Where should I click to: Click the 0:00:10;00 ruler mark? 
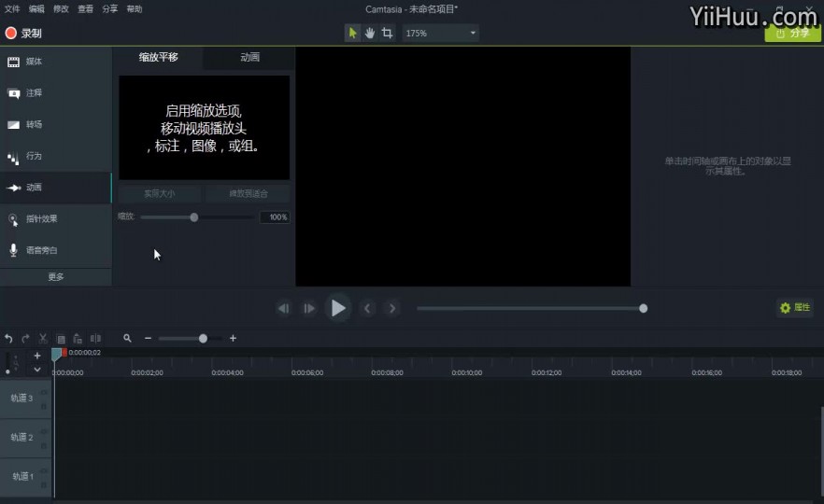click(x=467, y=372)
